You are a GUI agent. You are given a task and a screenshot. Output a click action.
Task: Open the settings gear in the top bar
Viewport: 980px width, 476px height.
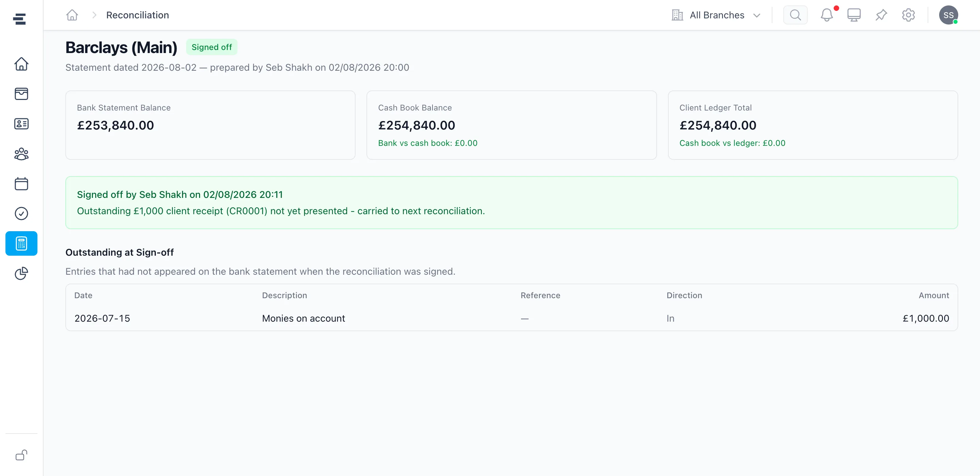pos(908,15)
